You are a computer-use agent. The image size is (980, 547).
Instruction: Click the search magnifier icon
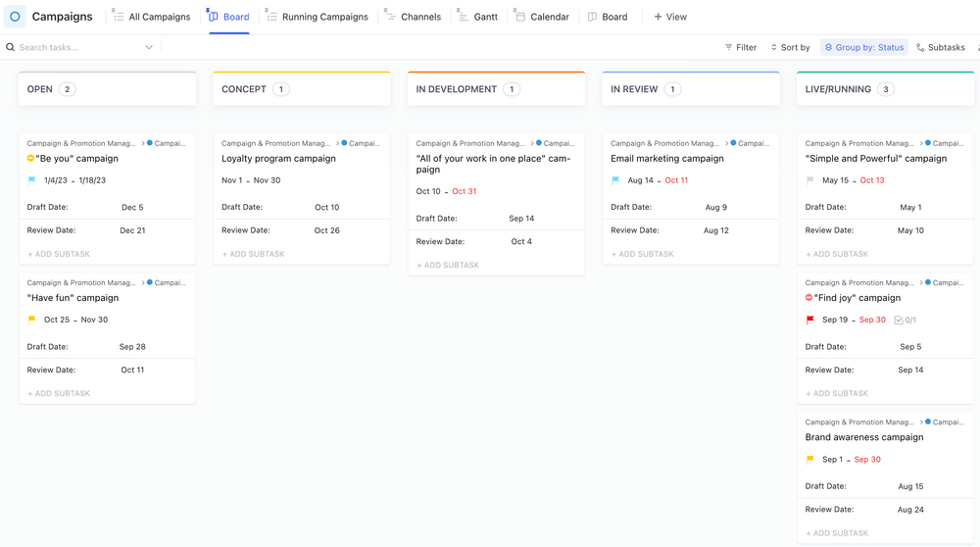pos(11,47)
